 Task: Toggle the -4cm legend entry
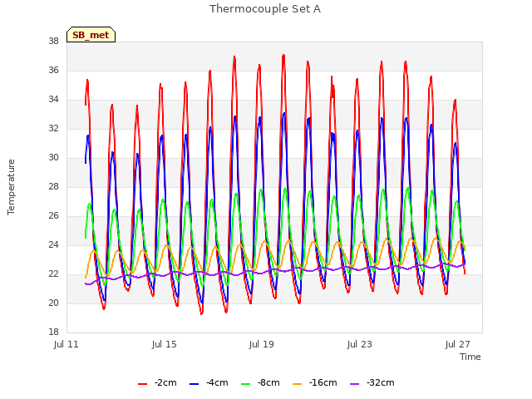(x=209, y=382)
